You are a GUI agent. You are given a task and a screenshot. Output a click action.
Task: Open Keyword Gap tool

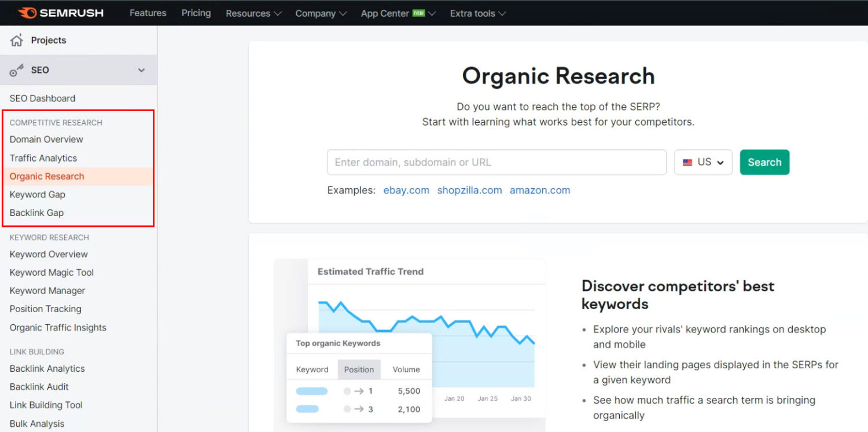38,195
